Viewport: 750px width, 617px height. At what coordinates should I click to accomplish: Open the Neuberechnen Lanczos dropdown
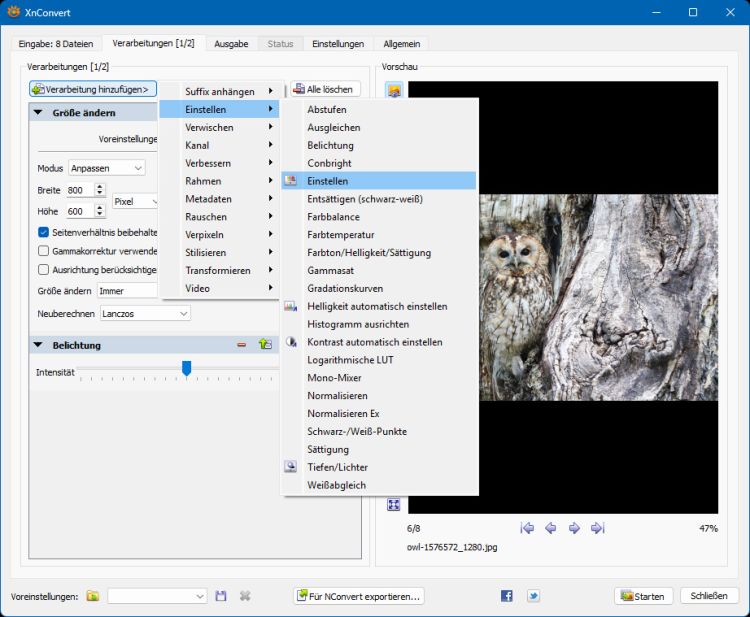[x=145, y=314]
